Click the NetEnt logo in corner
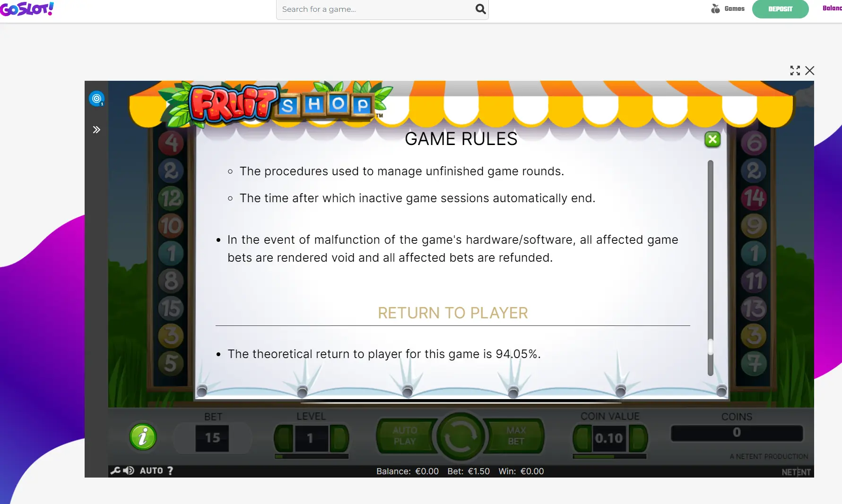Screen dimensions: 842x504 point(796,472)
